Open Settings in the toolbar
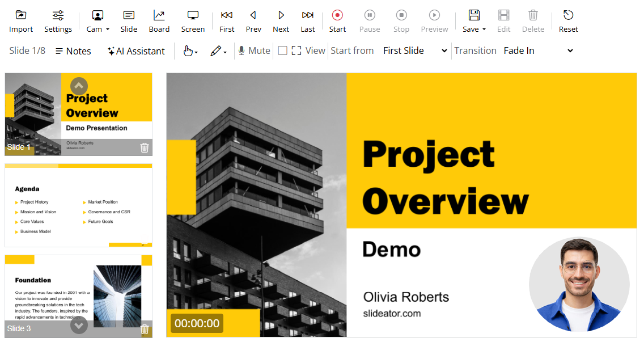Viewport: 644px width, 342px height. tap(58, 22)
